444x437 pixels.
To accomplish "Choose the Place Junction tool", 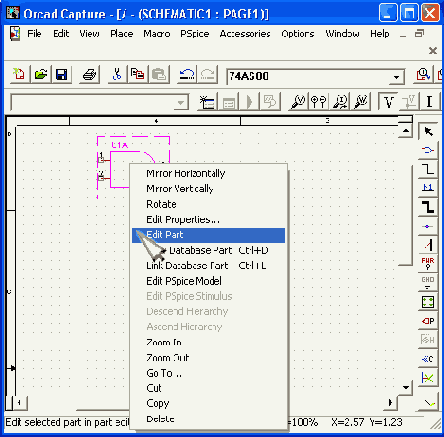I will (428, 226).
